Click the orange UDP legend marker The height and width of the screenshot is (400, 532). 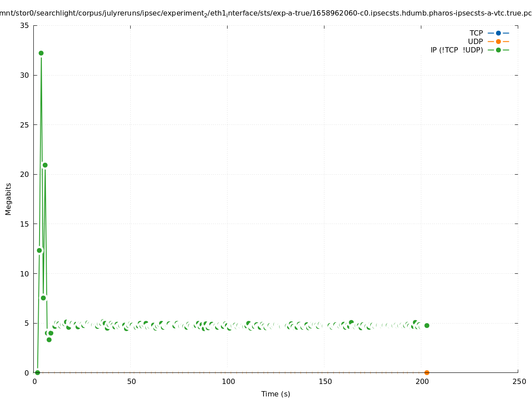pos(498,41)
